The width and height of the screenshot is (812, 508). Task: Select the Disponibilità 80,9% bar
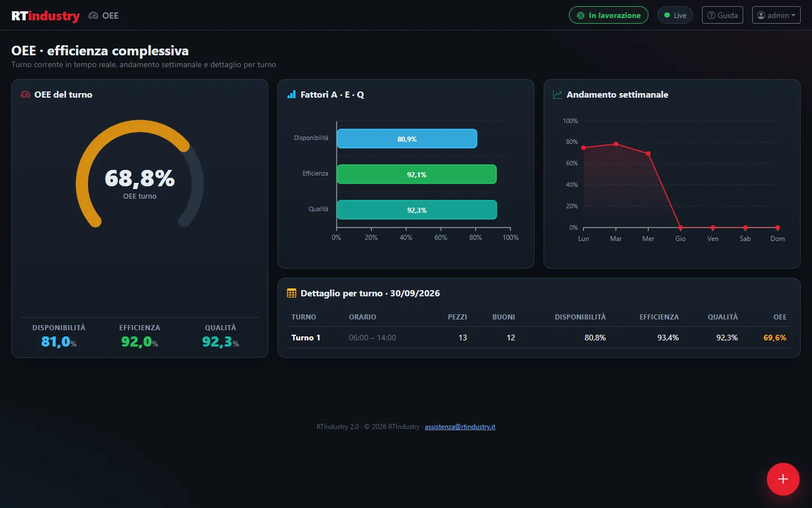[407, 139]
